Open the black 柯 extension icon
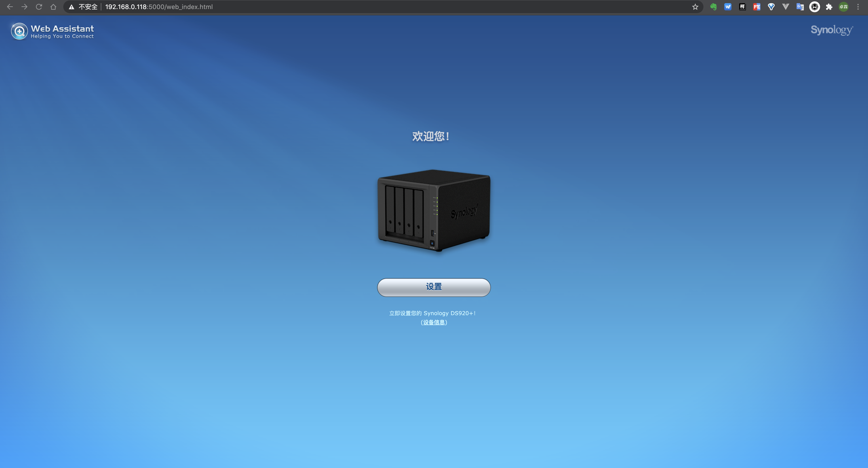Screen dimensions: 868x468 click(742, 7)
